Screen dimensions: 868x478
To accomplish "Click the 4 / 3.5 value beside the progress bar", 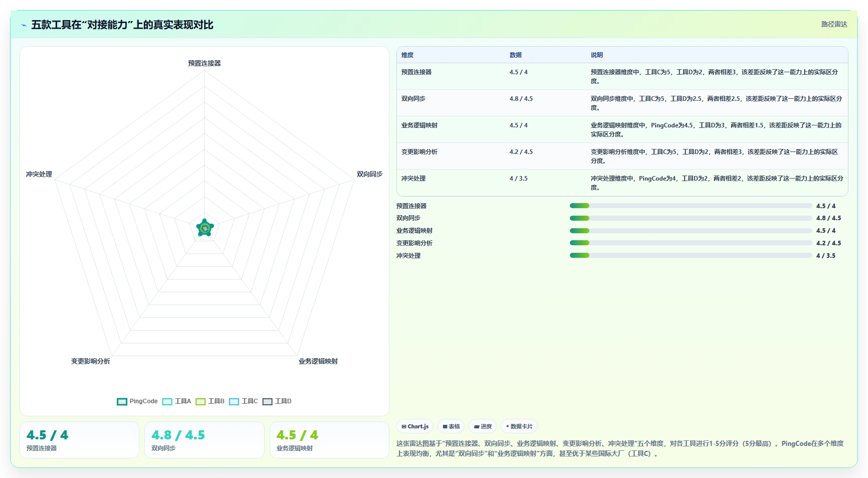I will (x=826, y=256).
